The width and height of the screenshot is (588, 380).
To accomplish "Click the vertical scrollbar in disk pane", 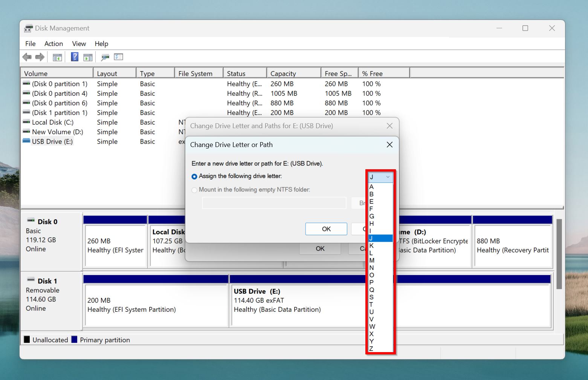I will click(x=559, y=254).
